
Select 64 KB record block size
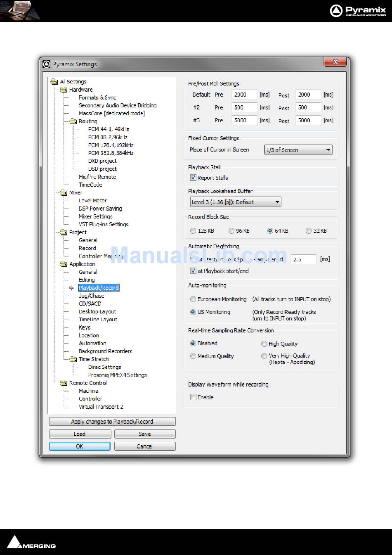[270, 231]
